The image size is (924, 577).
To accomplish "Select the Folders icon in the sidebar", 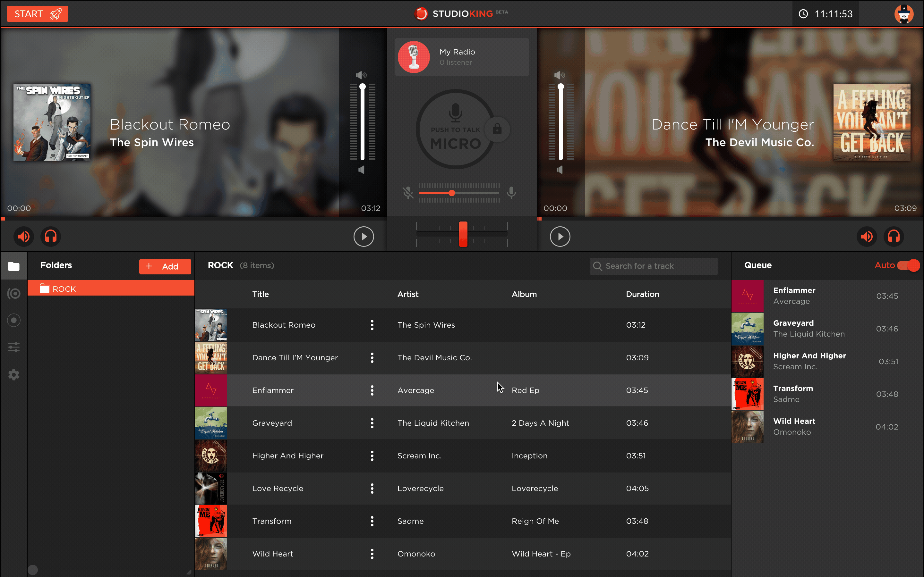I will (14, 266).
